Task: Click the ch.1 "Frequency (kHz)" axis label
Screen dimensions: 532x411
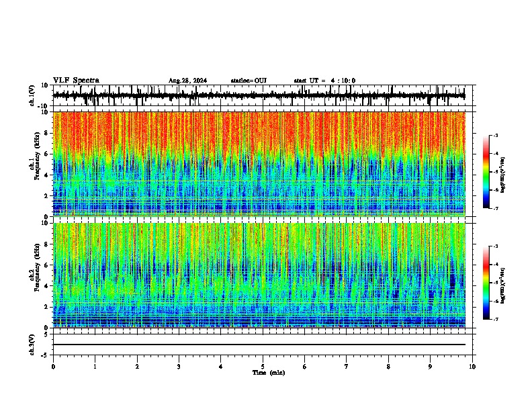Action: pos(37,156)
